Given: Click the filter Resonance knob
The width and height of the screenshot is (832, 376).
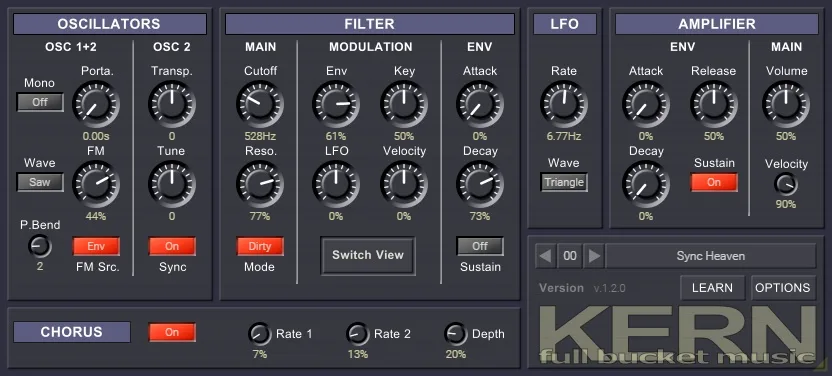Looking at the screenshot, I should [x=260, y=184].
